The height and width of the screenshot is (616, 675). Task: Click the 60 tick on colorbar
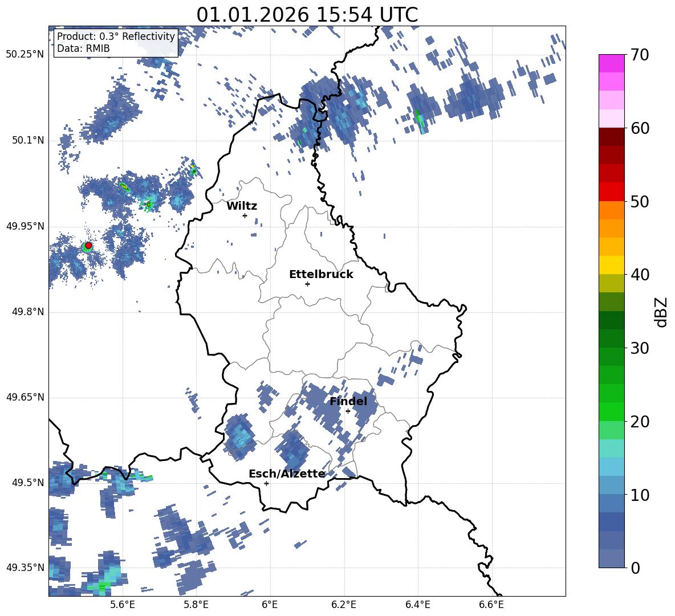(639, 128)
